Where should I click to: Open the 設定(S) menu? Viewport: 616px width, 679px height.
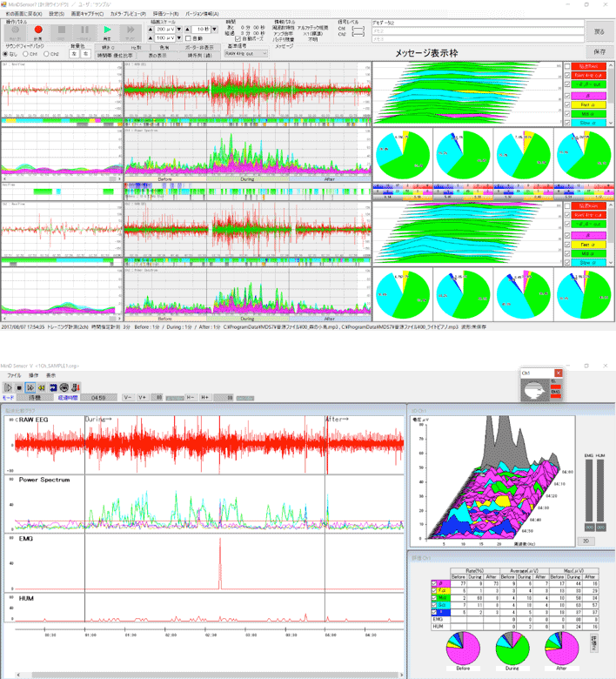[x=57, y=14]
